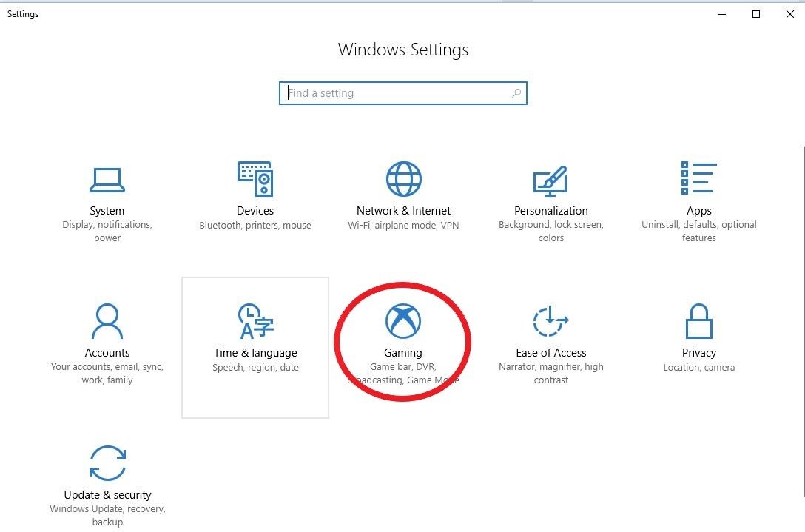Click 'Display, notifications, power' description

tap(107, 231)
